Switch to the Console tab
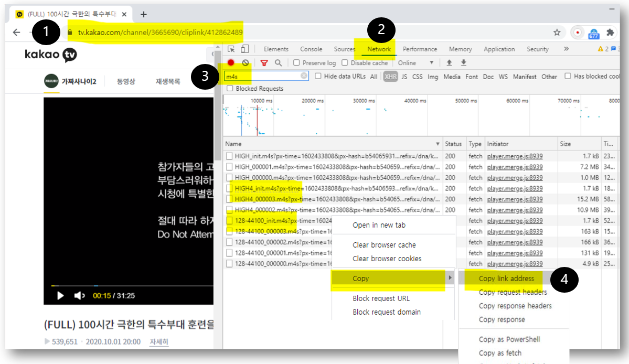The image size is (629, 364). pyautogui.click(x=311, y=49)
